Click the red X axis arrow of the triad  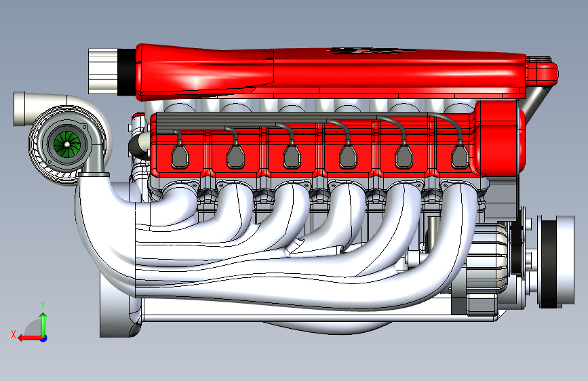tap(29, 338)
